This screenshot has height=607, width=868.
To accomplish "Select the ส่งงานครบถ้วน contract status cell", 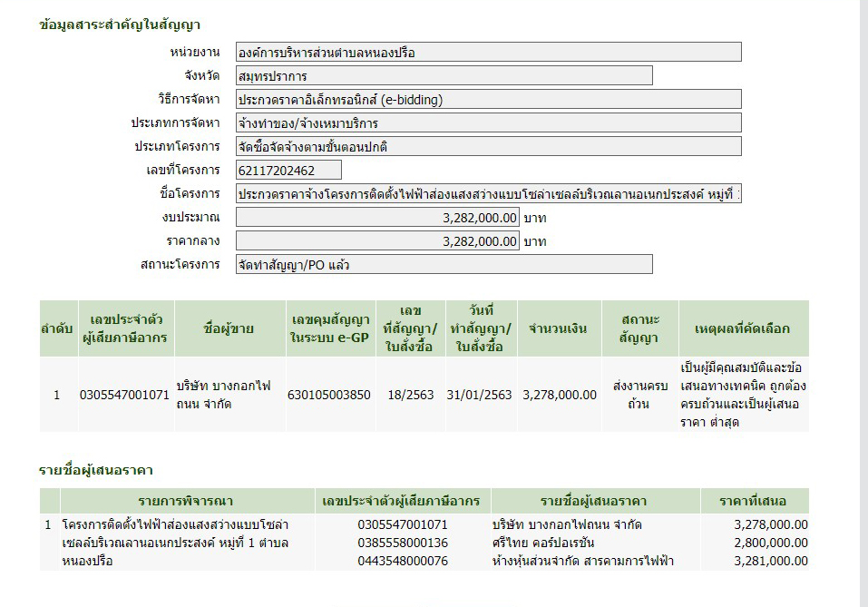I will click(639, 395).
